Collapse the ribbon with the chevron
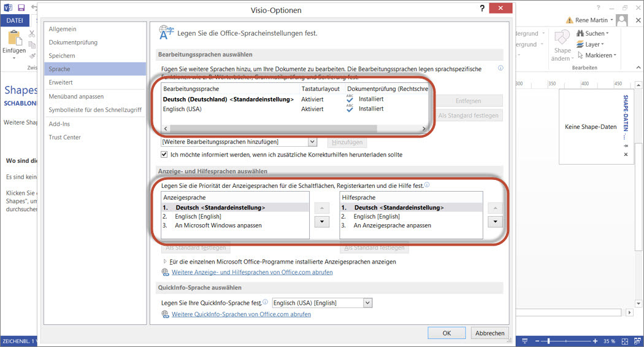Image resolution: width=644 pixels, height=347 pixels. (x=638, y=68)
